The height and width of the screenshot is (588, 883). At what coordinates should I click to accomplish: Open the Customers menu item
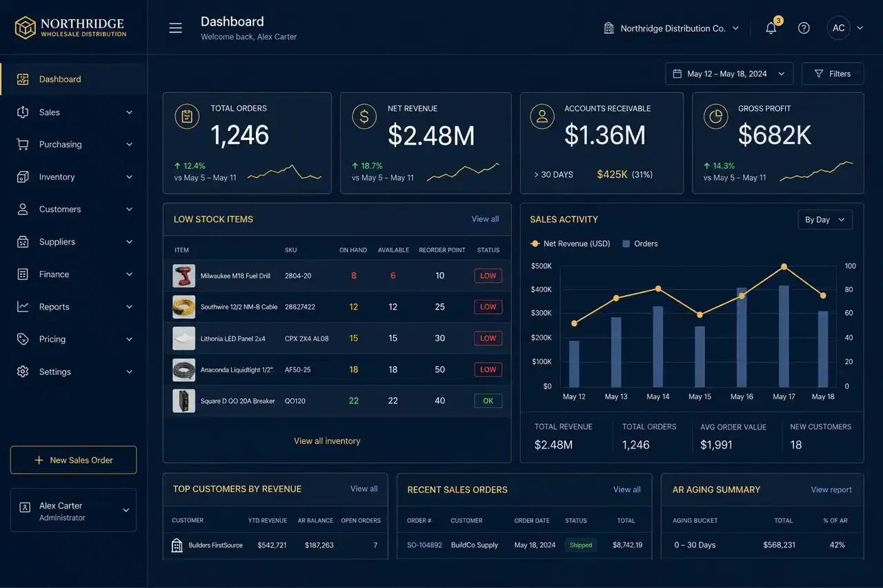pyautogui.click(x=74, y=210)
